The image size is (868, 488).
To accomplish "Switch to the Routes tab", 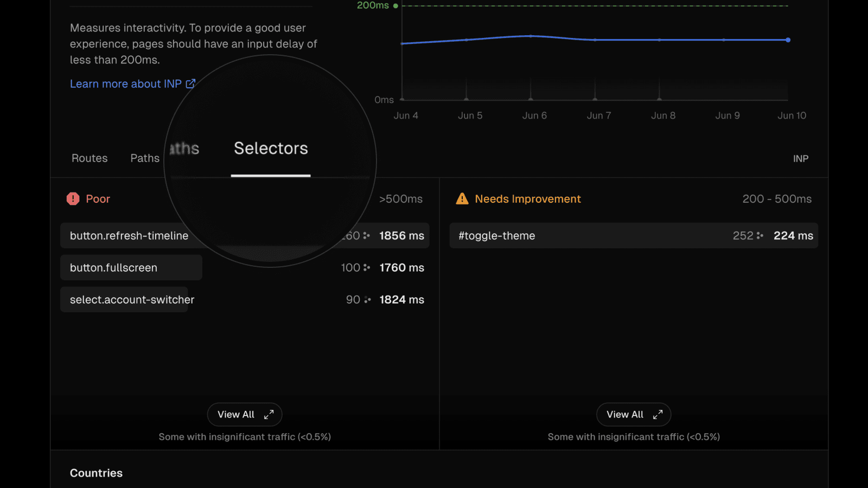I will pos(90,158).
